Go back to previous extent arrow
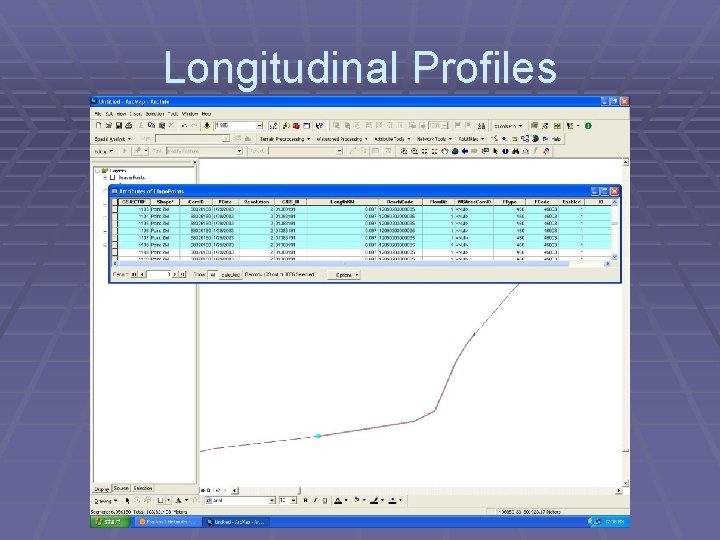Viewport: 720px width, 540px height. (x=465, y=151)
